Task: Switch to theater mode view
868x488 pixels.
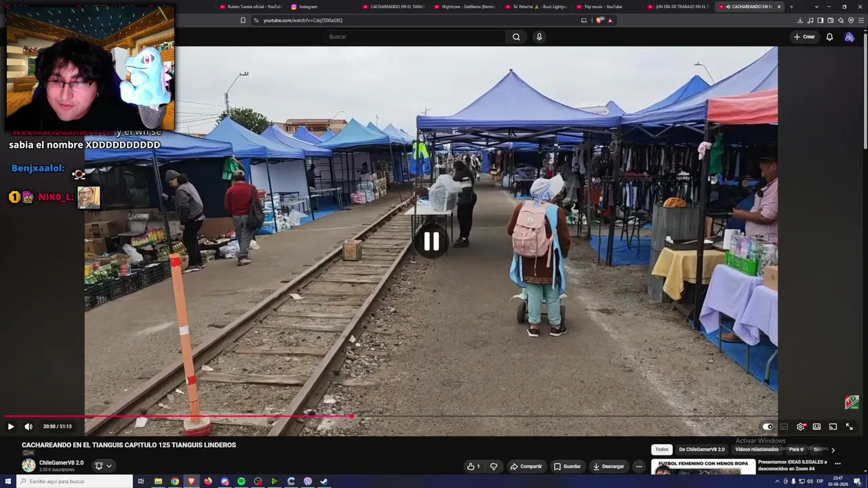Action: [x=816, y=427]
